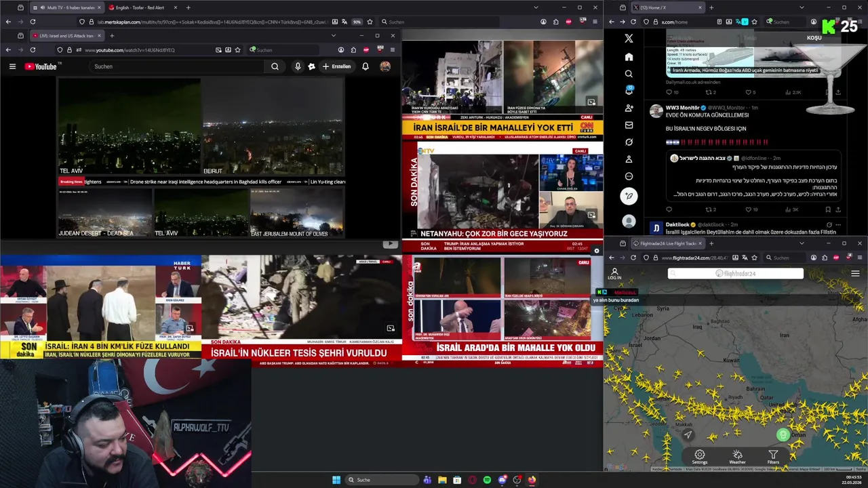Open File Explorer from taskbar
The height and width of the screenshot is (488, 868).
pyautogui.click(x=442, y=480)
